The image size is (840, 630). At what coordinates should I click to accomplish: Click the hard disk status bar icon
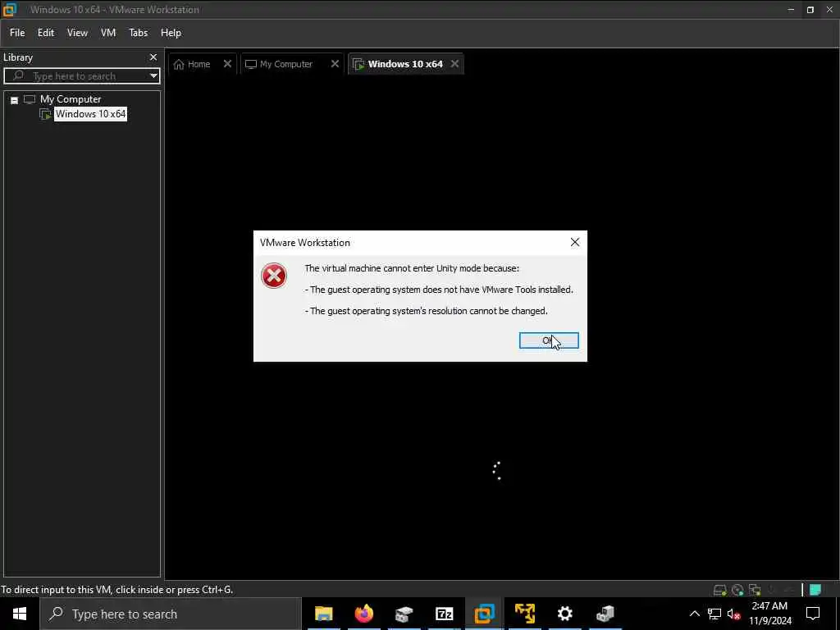[x=719, y=591]
